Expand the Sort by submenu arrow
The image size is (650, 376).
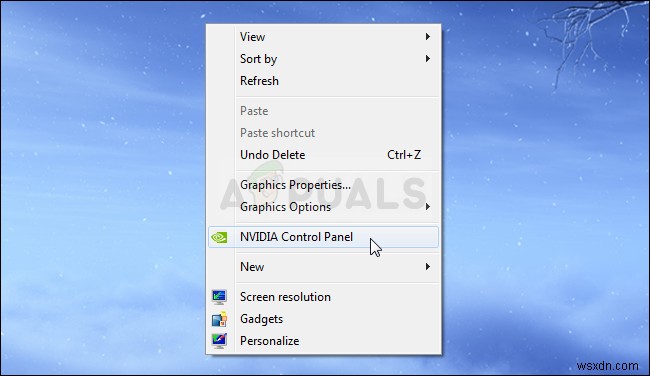pyautogui.click(x=428, y=58)
